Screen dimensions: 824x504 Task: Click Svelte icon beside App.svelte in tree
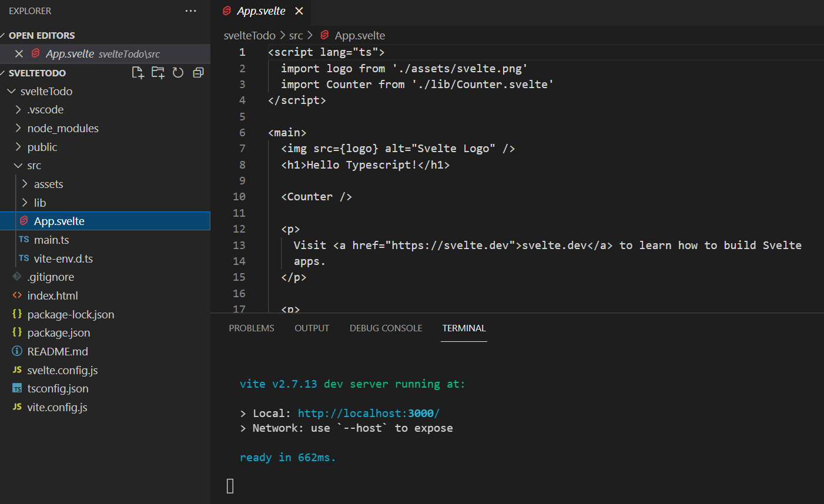[x=24, y=221]
